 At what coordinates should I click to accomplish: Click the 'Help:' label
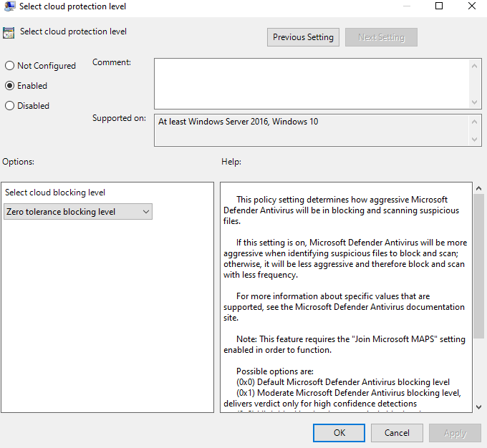pyautogui.click(x=231, y=162)
